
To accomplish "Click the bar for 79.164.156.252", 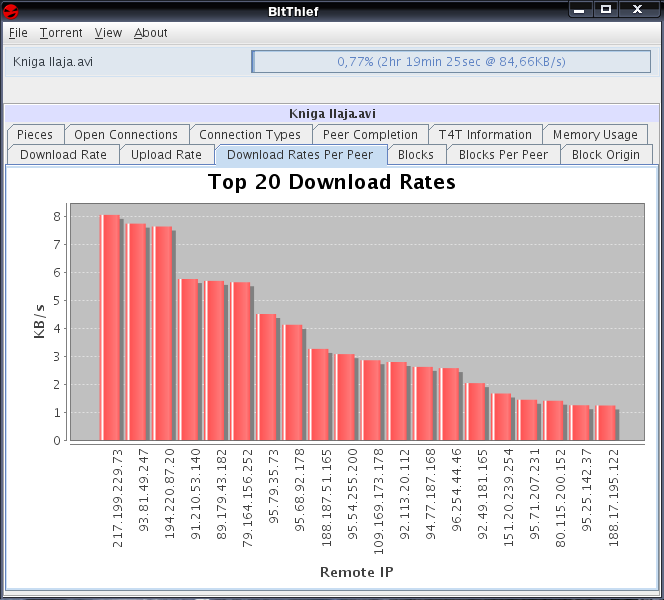I will [x=240, y=362].
